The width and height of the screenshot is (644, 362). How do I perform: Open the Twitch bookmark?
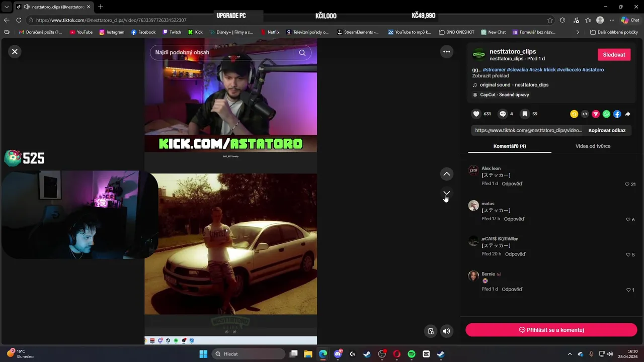(172, 32)
